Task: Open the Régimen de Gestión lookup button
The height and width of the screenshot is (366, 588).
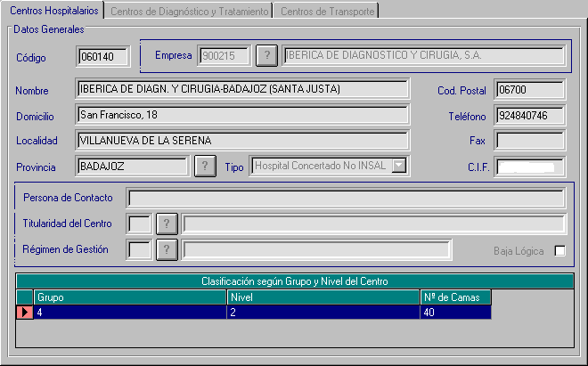Action: (167, 249)
